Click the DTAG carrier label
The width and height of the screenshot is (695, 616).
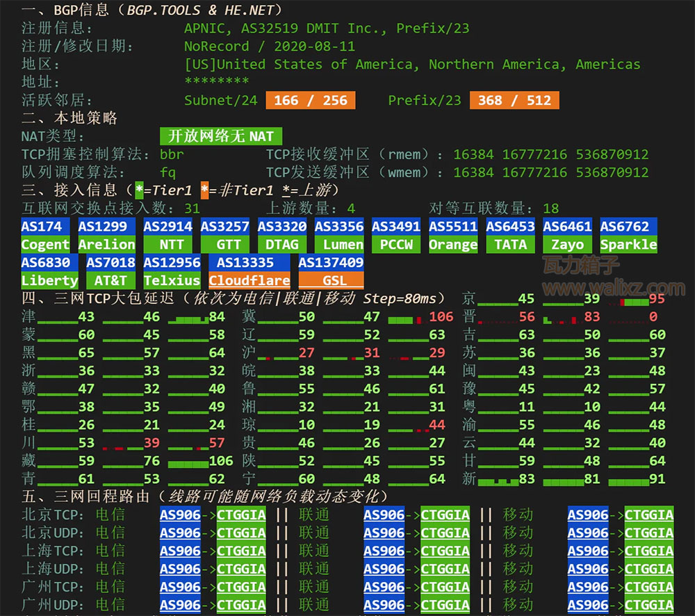pos(282,244)
